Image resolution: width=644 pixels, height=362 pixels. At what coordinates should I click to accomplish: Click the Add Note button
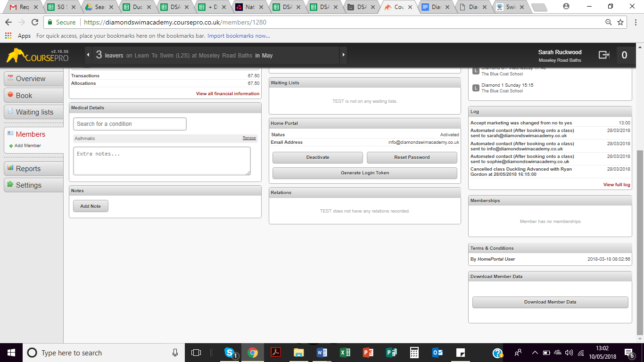(91, 206)
